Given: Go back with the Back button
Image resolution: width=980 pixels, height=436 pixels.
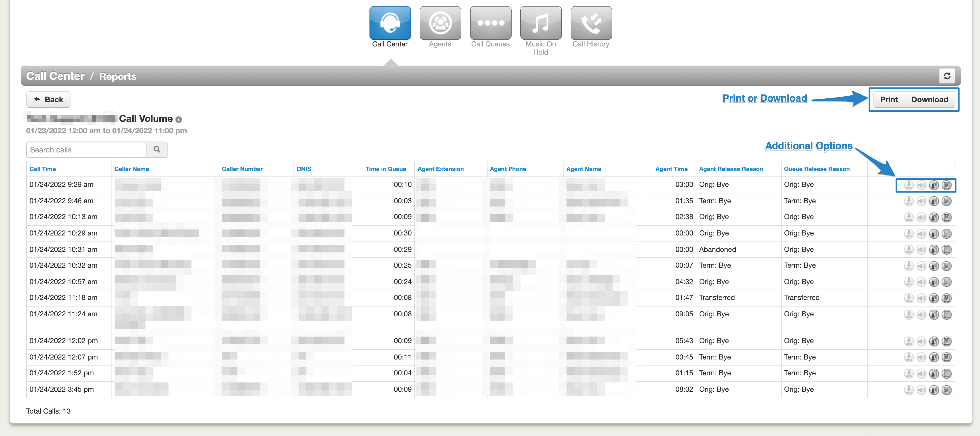Looking at the screenshot, I should tap(48, 99).
